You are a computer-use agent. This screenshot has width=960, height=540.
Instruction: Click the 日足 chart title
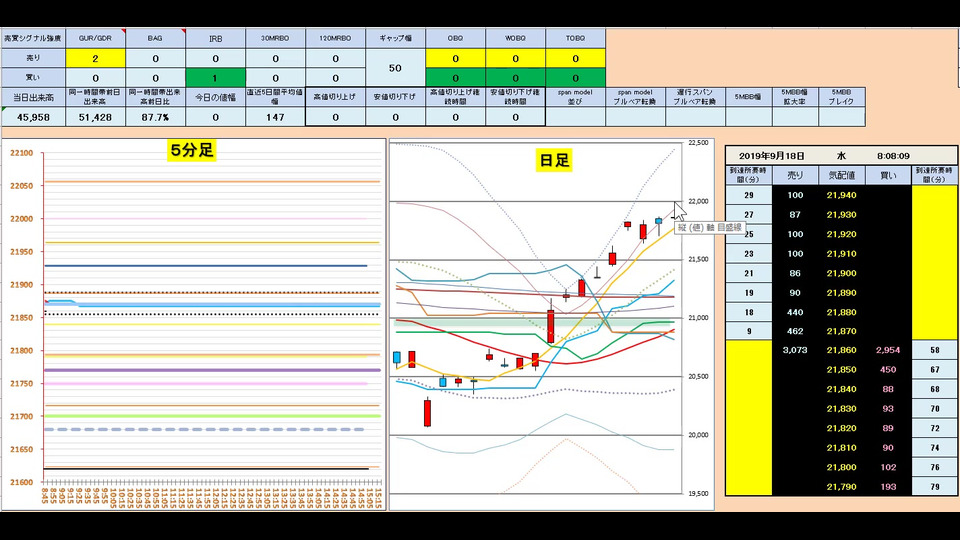[x=554, y=160]
